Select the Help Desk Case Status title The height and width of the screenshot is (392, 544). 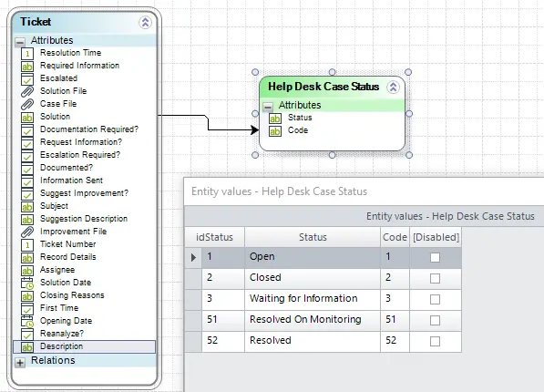[323, 87]
